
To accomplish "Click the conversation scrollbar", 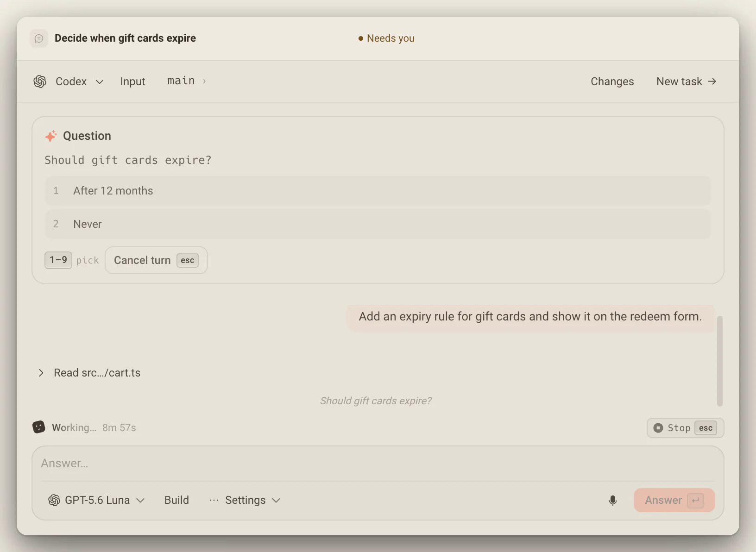I will 720,361.
